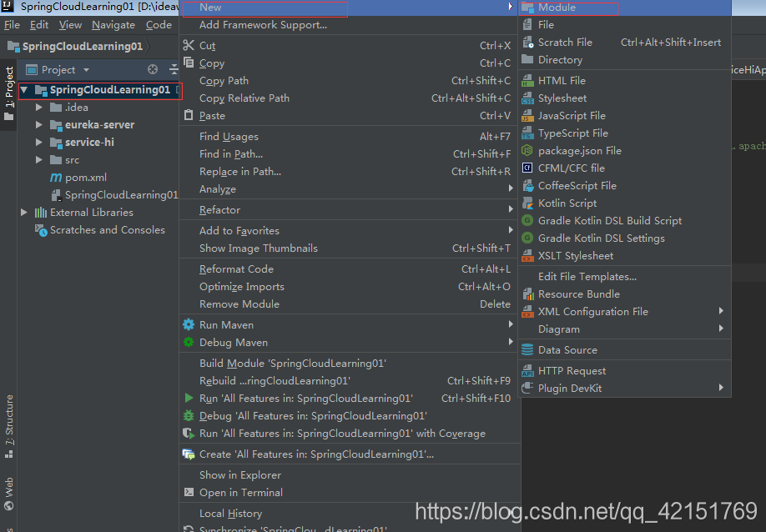766x532 pixels.
Task: Click the TypeScript File icon
Action: click(527, 133)
